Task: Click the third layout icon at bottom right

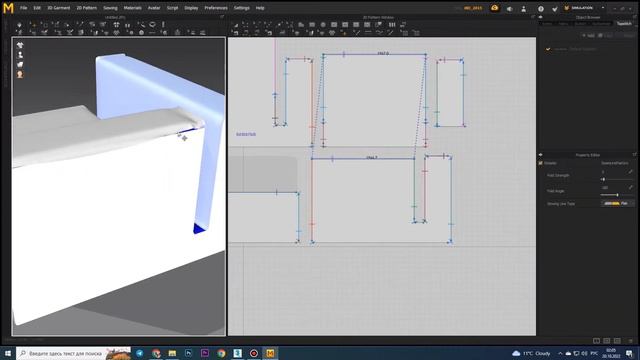Action: (x=617, y=340)
